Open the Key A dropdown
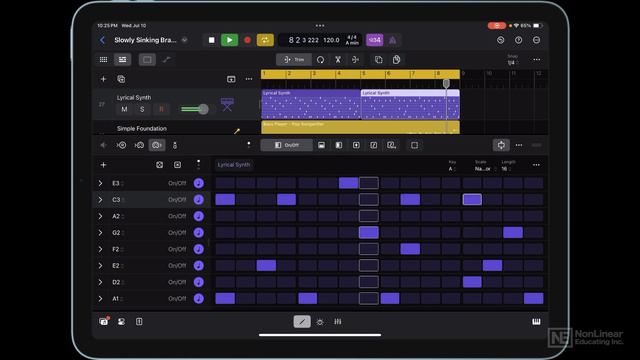The width and height of the screenshot is (640, 360). point(452,169)
